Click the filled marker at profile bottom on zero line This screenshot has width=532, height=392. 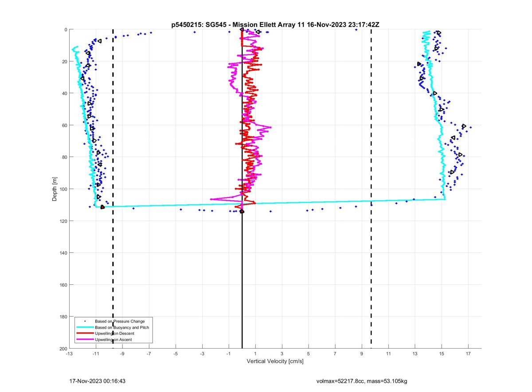point(242,211)
